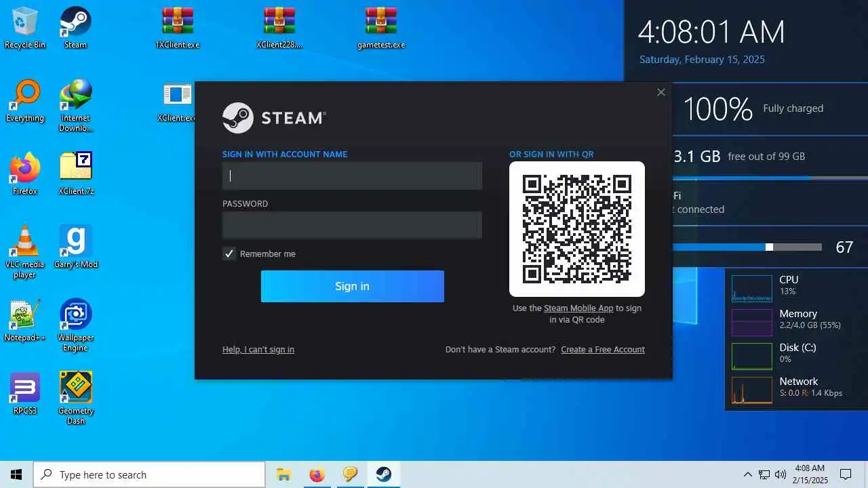Screen dimensions: 868x488
Task: Select the Garry's Mod shortcut
Action: (75, 247)
